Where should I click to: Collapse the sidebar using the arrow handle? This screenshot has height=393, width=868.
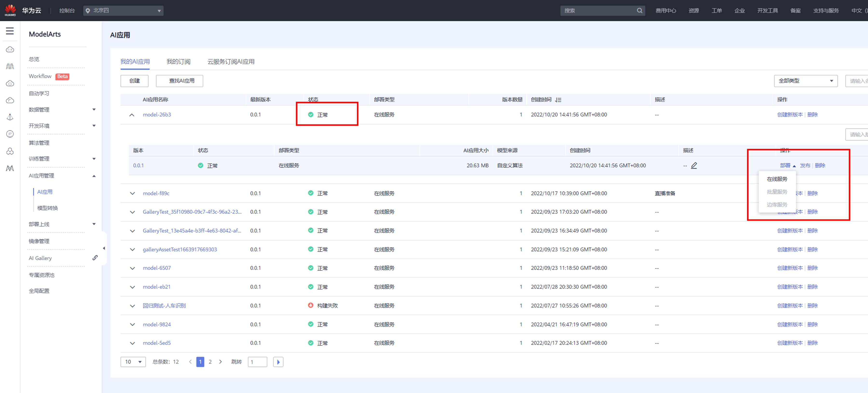tap(104, 248)
